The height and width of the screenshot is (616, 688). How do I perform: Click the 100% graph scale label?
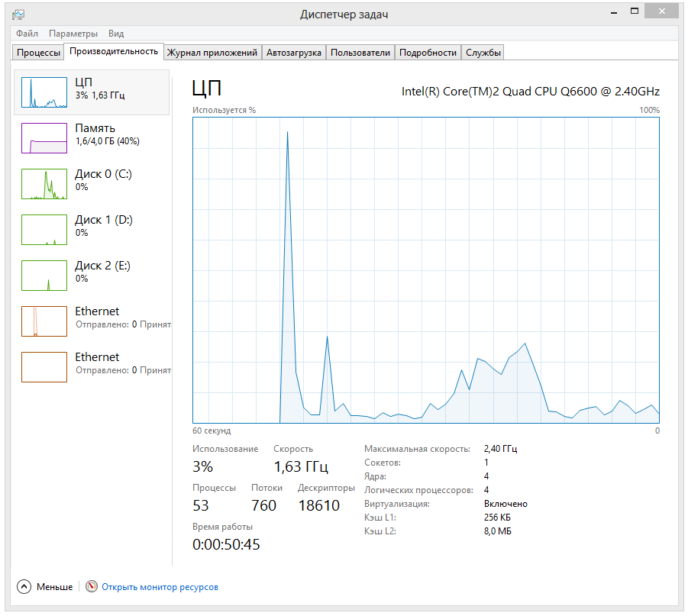pos(649,110)
